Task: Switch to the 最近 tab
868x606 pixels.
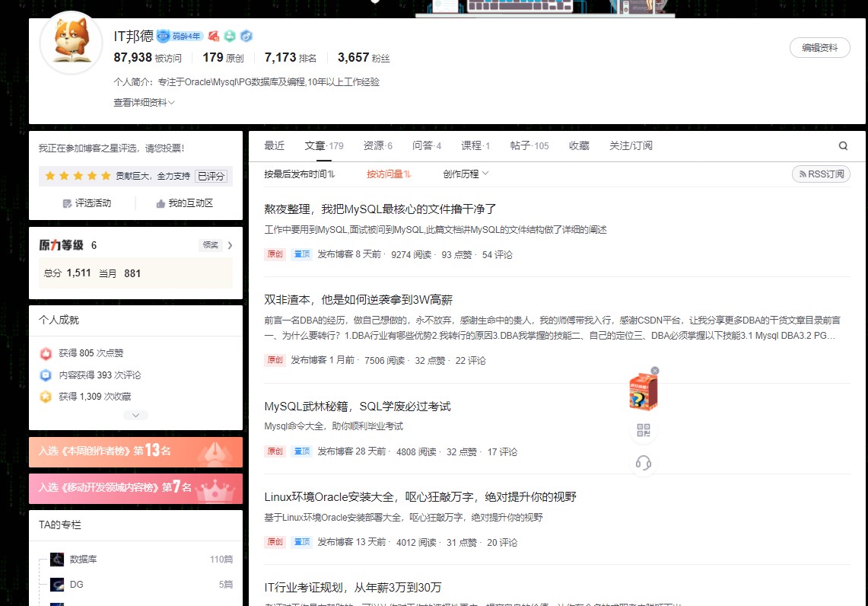Action: tap(274, 145)
